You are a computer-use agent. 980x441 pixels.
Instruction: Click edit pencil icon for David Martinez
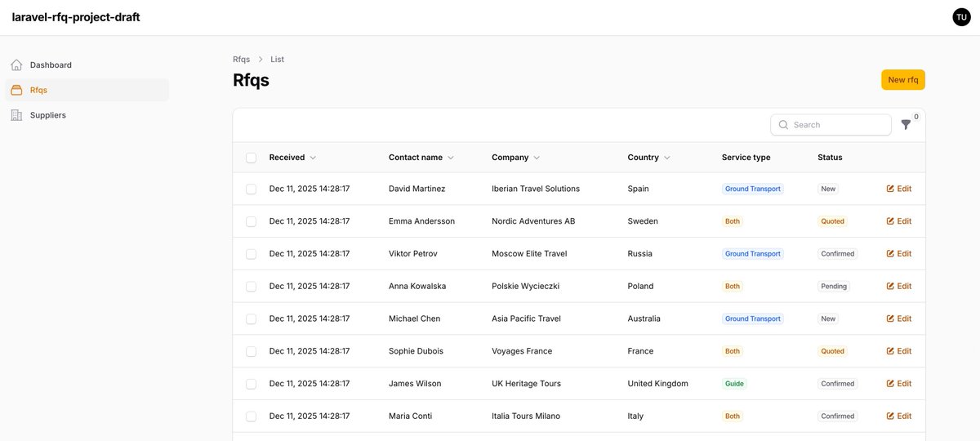pos(890,189)
